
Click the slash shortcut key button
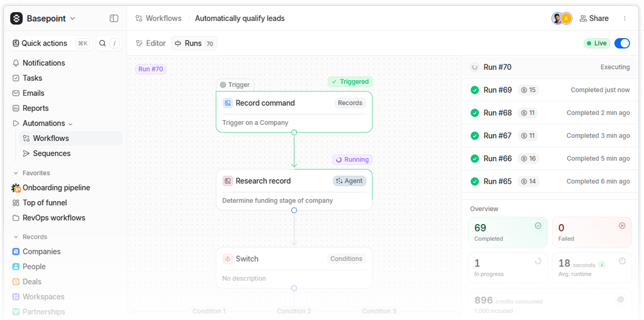coord(114,43)
